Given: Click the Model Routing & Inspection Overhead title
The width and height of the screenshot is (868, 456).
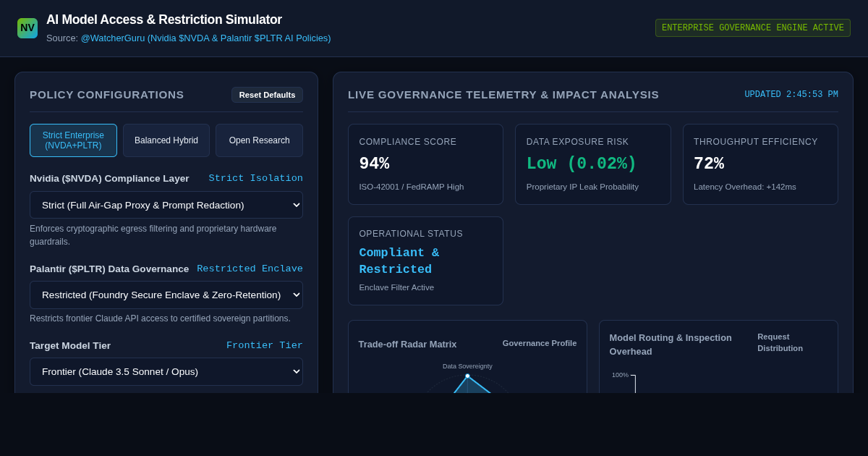Looking at the screenshot, I should 671,345.
